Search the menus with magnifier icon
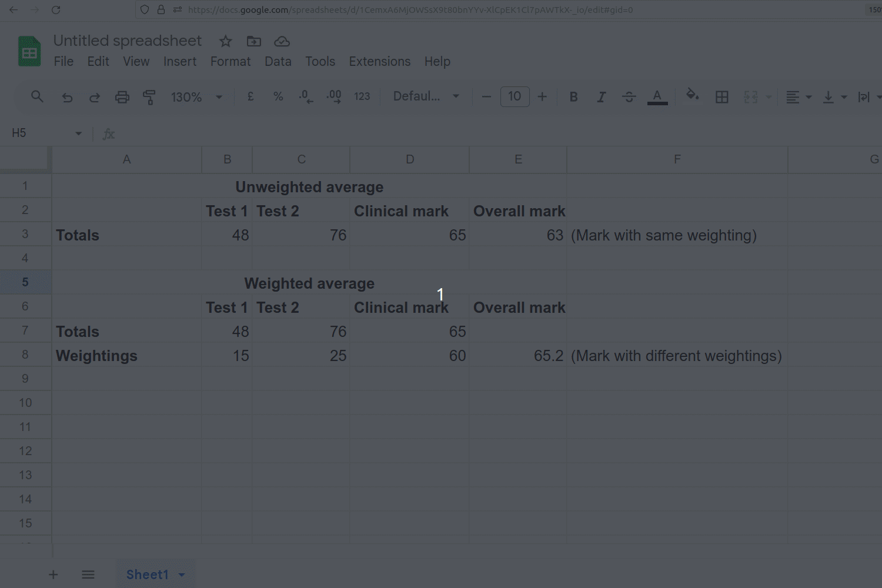The image size is (882, 588). (37, 97)
